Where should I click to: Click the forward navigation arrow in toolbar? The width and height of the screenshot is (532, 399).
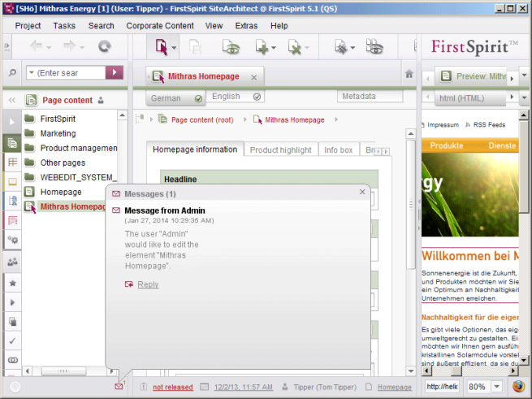click(x=69, y=46)
